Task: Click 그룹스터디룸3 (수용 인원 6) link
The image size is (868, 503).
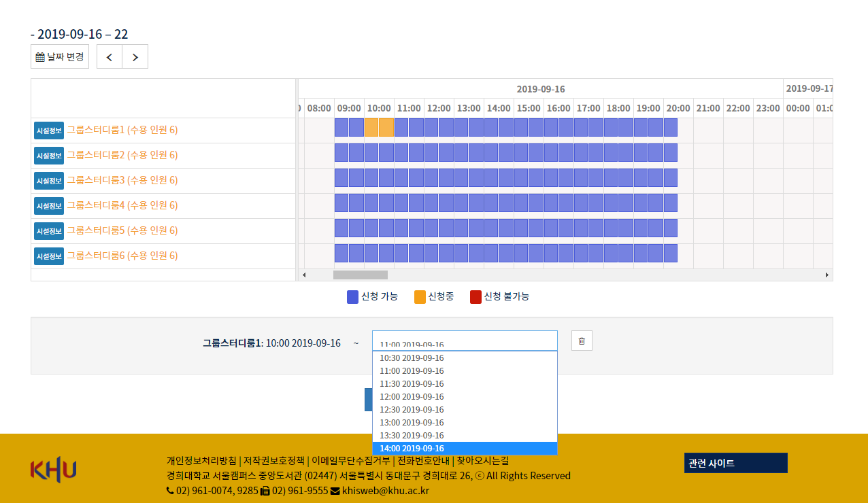Action: click(122, 180)
